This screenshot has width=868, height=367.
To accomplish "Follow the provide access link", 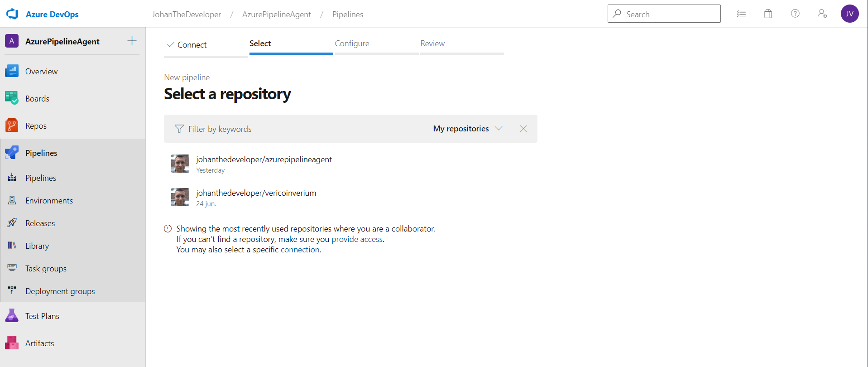I will 357,239.
